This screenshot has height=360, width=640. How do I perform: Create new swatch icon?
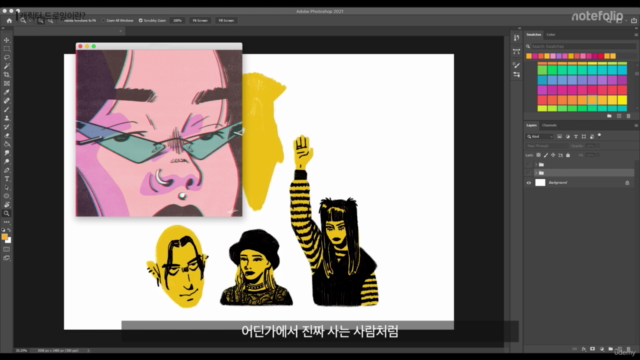pos(619,116)
